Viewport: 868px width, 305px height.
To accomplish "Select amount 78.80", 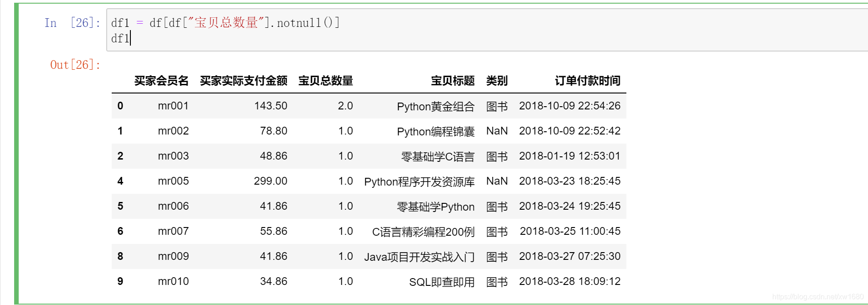I will pyautogui.click(x=274, y=131).
